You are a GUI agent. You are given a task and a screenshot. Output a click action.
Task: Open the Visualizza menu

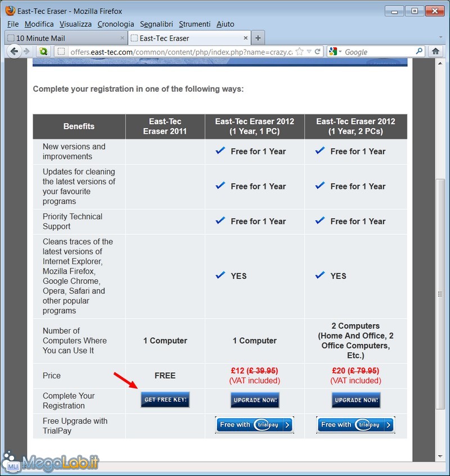tap(75, 24)
